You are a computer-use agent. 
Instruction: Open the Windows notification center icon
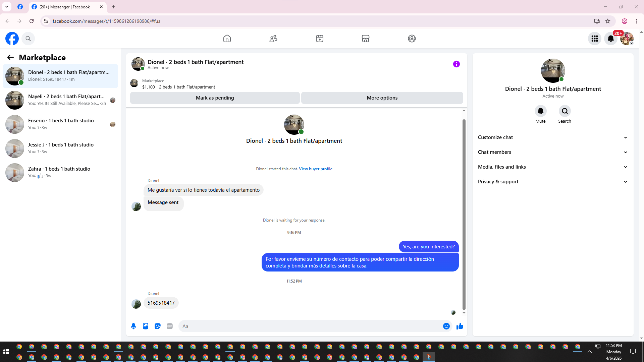point(633,352)
